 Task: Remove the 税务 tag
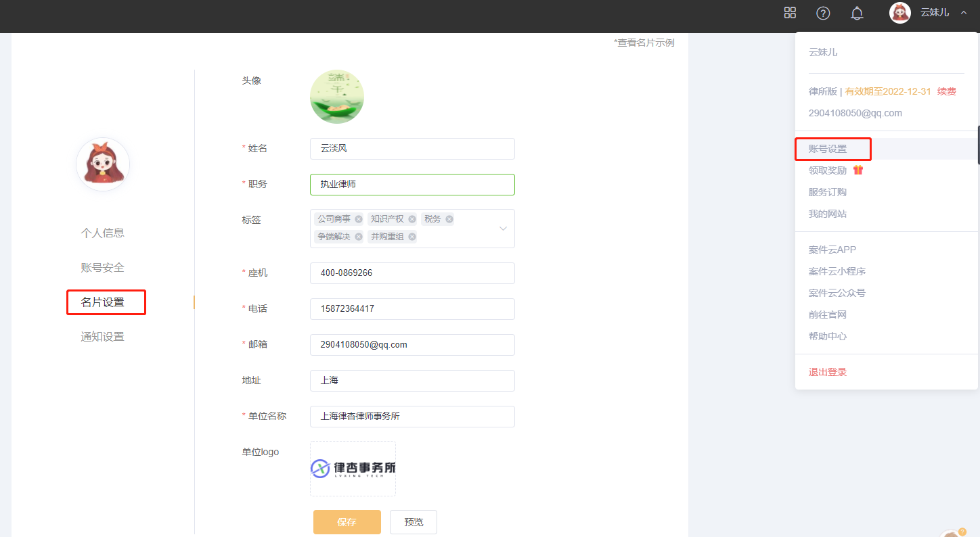(x=449, y=219)
